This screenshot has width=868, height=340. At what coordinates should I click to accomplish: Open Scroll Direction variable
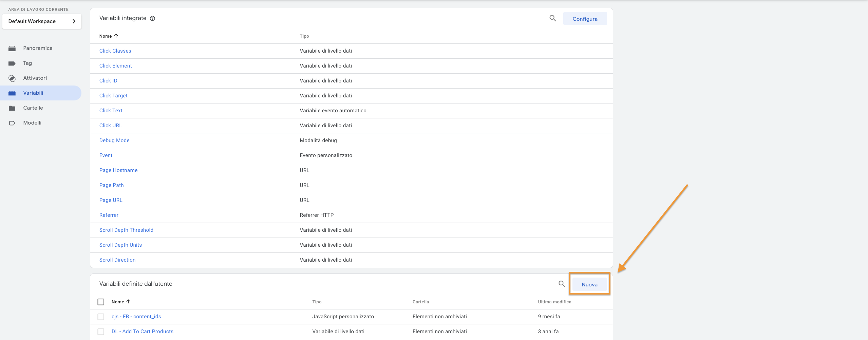(x=117, y=260)
